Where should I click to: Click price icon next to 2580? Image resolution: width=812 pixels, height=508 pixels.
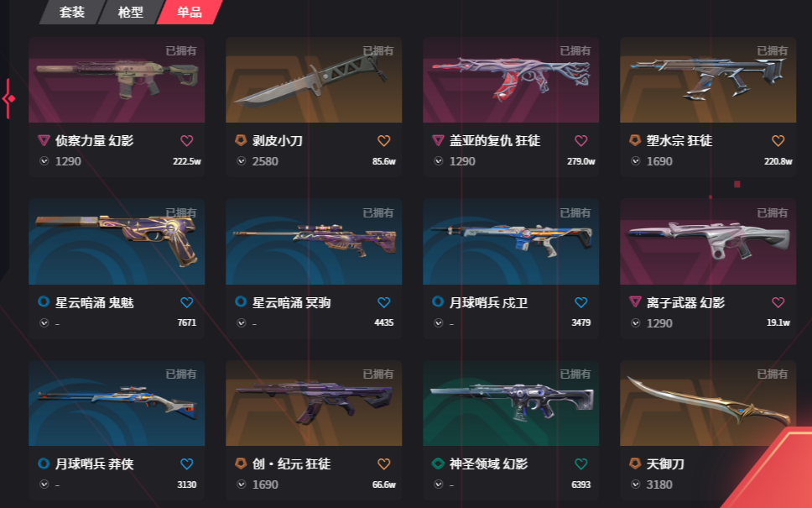[242, 161]
